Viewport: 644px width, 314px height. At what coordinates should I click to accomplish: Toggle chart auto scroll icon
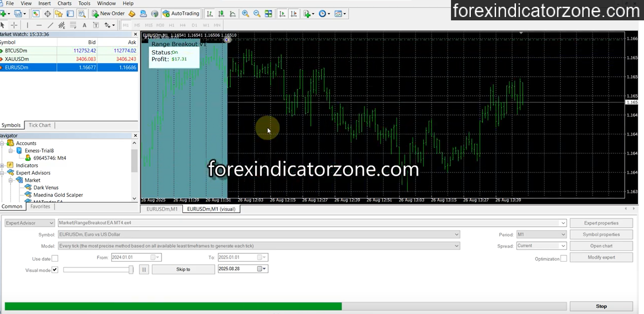[x=282, y=14]
